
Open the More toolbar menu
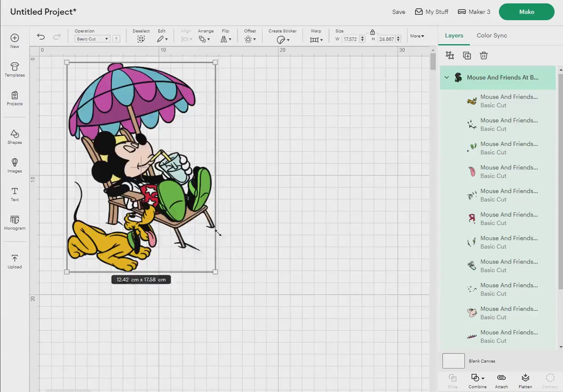click(417, 36)
